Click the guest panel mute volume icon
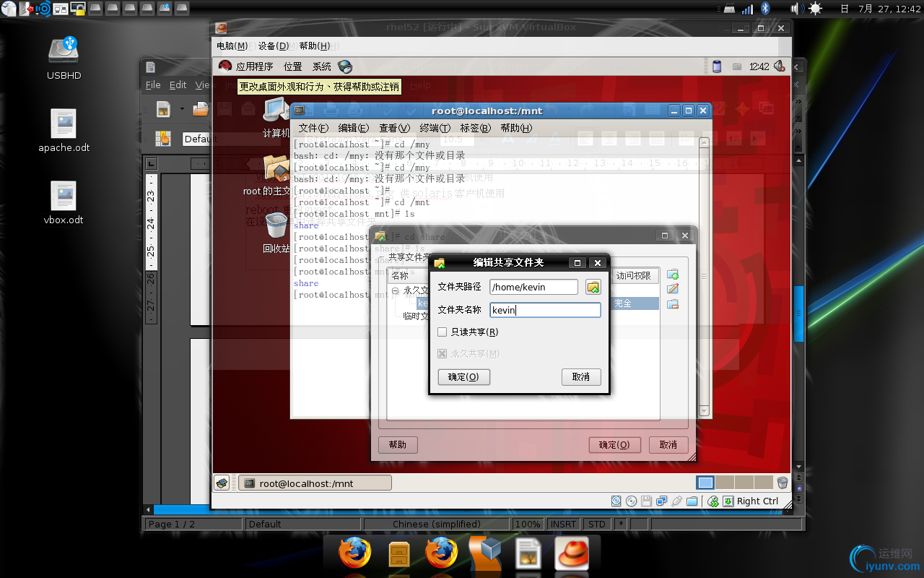924x578 pixels. click(x=780, y=66)
